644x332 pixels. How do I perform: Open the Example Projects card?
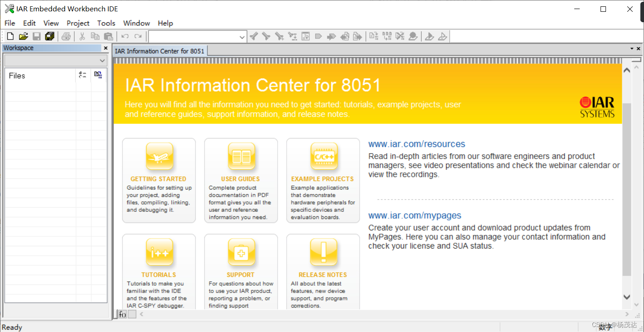click(323, 181)
